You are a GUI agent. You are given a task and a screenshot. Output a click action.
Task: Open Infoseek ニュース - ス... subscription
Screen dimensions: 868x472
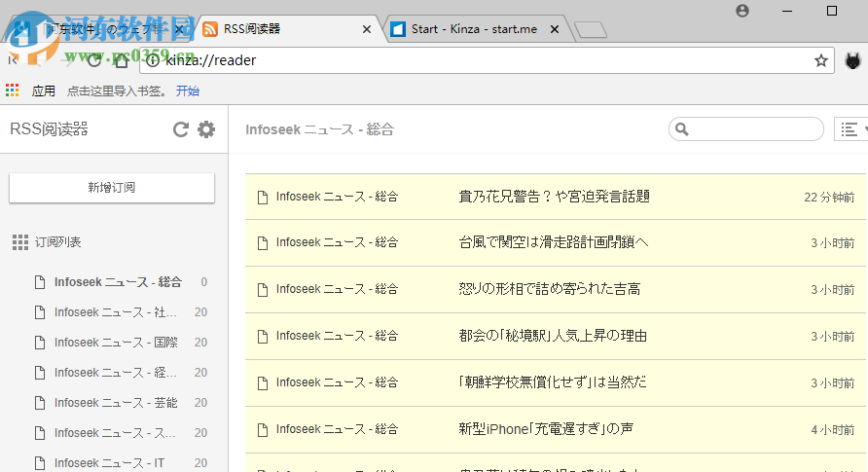tap(115, 433)
